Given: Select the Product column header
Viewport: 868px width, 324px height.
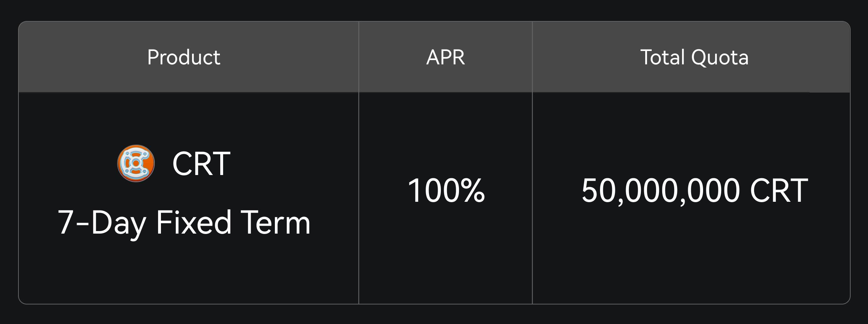Looking at the screenshot, I should click(x=184, y=57).
